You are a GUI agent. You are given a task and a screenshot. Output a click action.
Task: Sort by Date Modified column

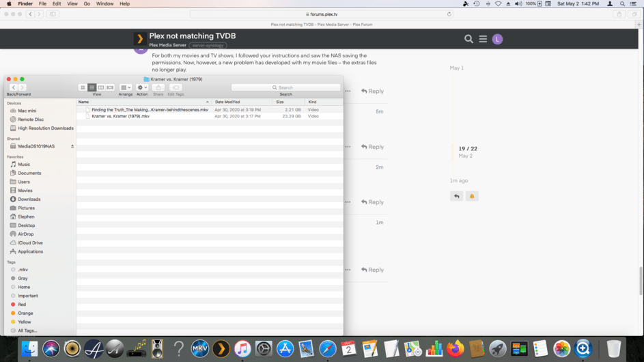(x=242, y=102)
